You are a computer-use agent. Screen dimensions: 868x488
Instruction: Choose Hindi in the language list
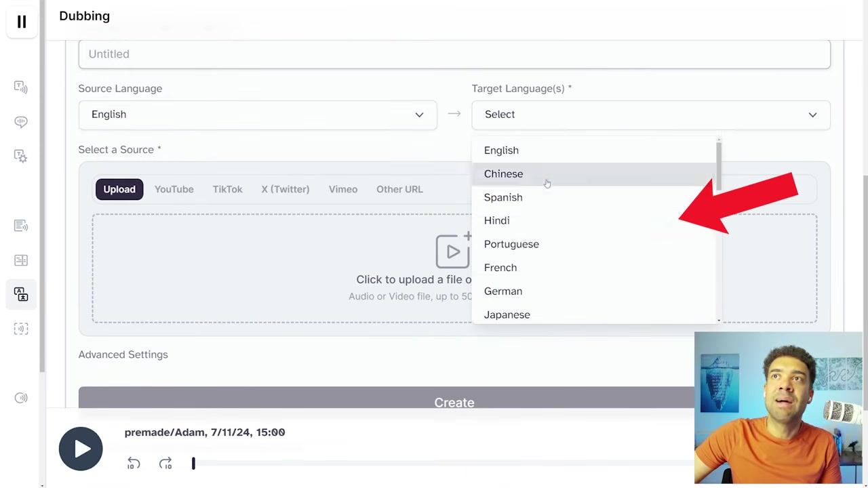pyautogui.click(x=593, y=220)
